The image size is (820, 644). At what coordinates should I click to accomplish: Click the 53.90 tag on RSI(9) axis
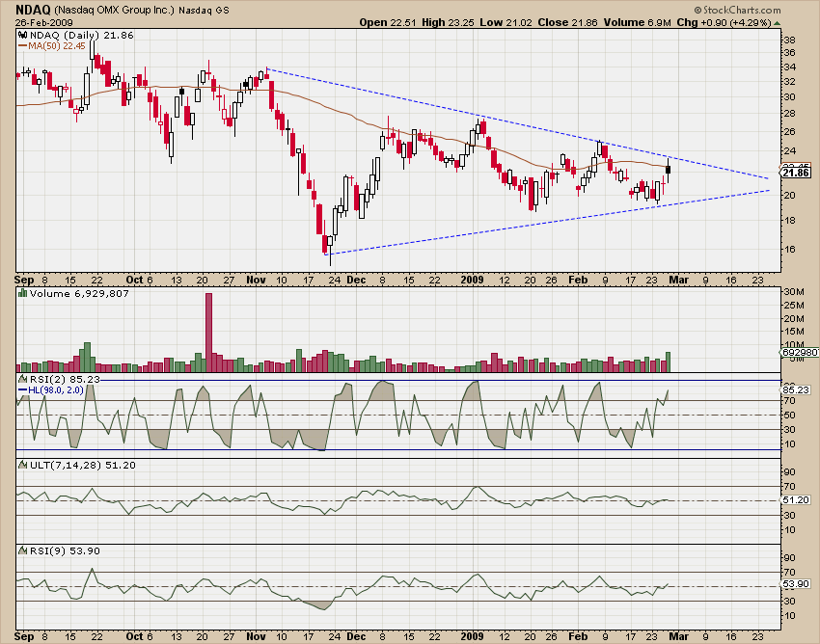(x=797, y=584)
